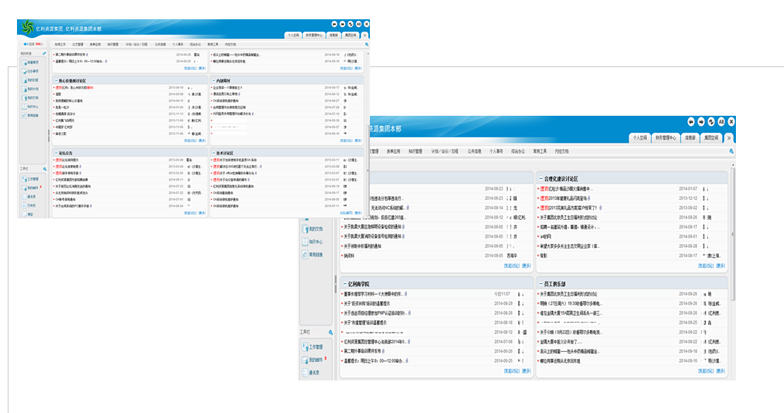Viewport: 784px width, 413px height.
Task: Click toolbox search icon in large window sidebar
Action: (x=330, y=332)
